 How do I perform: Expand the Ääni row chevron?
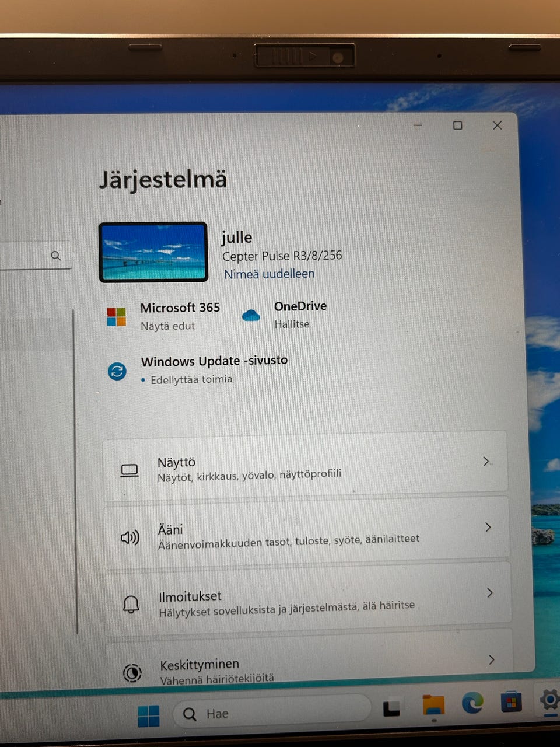click(488, 528)
